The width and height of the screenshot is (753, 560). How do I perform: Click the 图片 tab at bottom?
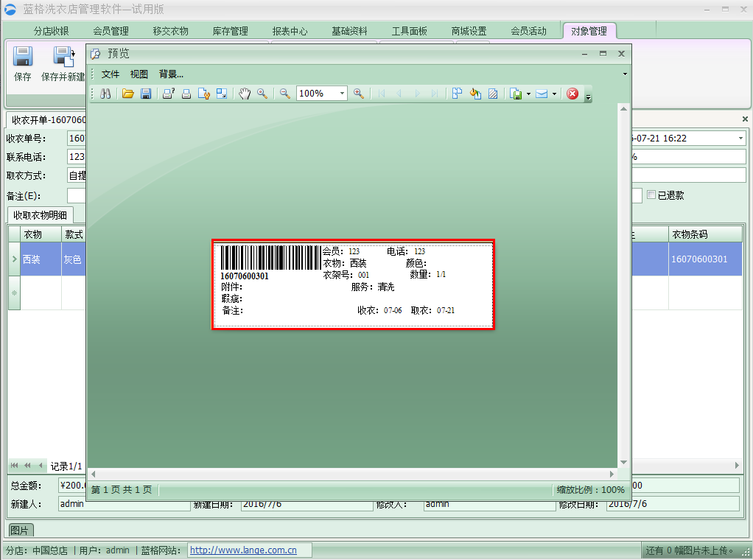pos(21,530)
